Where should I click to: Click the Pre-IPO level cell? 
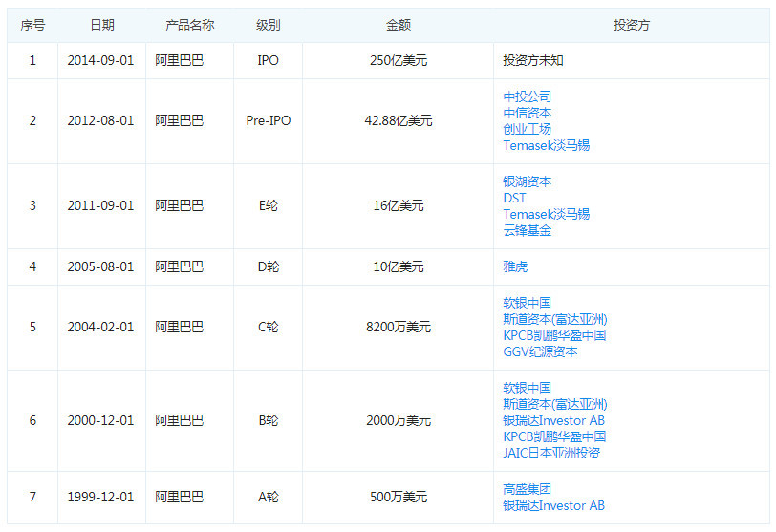tap(269, 120)
